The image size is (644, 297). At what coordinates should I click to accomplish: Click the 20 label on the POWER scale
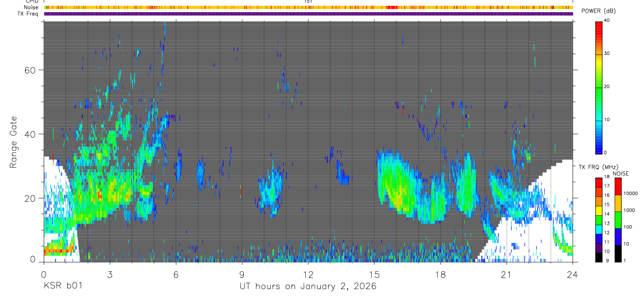coord(606,86)
